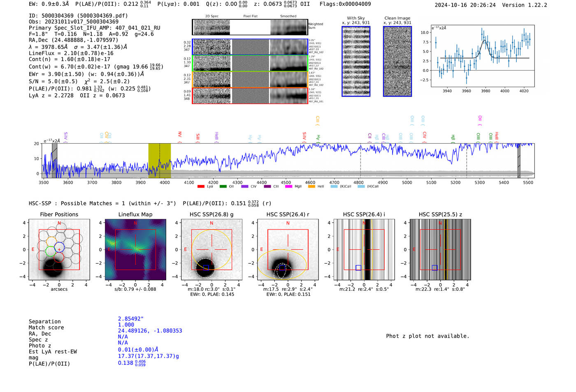Viewport: 576px width, 392px height.
Task: Open the With Sky cutout image
Action: (356, 61)
